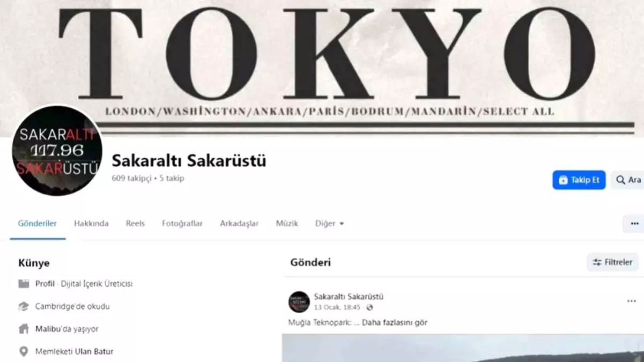Select the Gönderiler tab

click(x=38, y=224)
